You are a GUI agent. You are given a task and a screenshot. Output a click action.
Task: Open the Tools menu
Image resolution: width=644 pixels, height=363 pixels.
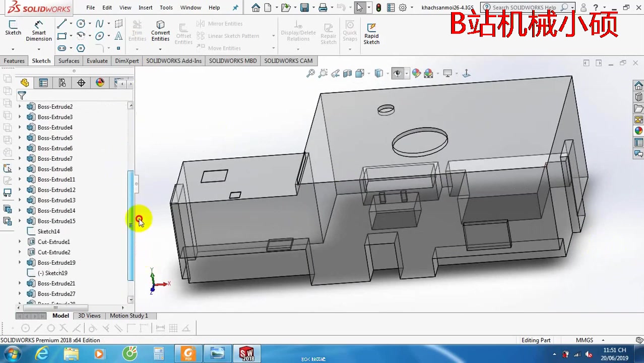point(166,7)
